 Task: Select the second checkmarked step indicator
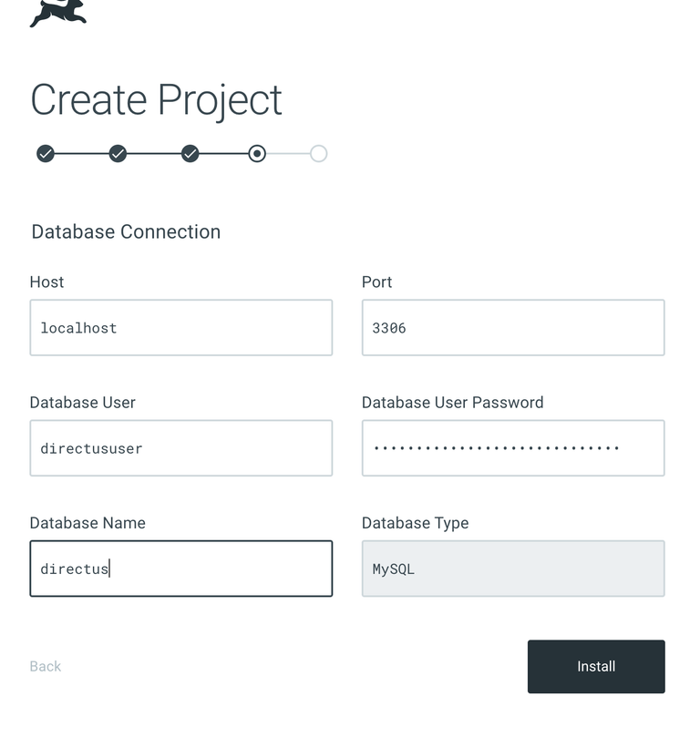coord(118,154)
